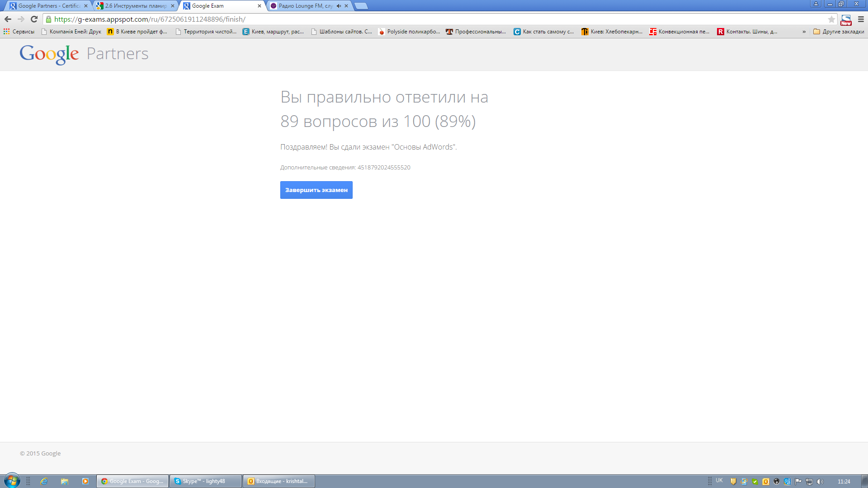
Task: Click the blue tray icon left of the flag
Action: pos(788,482)
